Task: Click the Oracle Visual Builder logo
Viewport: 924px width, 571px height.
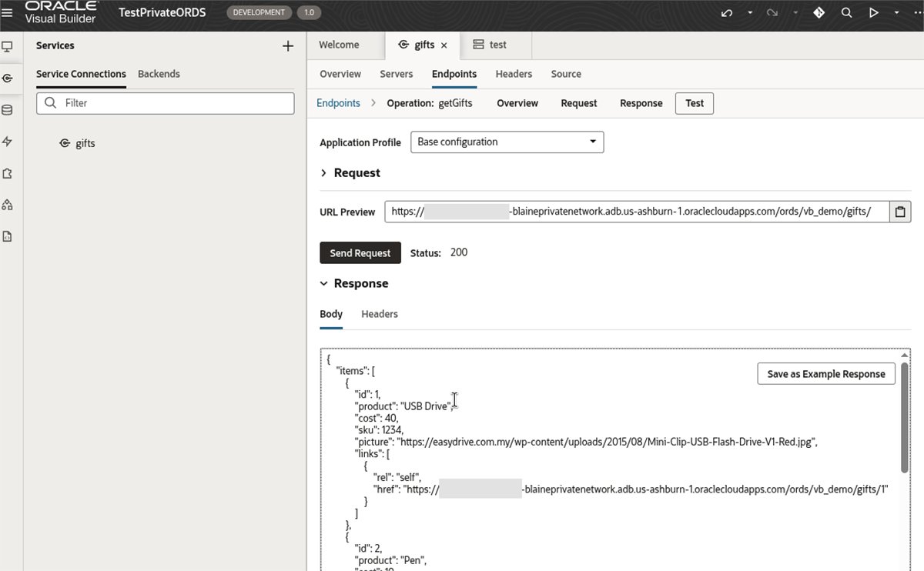Action: pyautogui.click(x=62, y=12)
